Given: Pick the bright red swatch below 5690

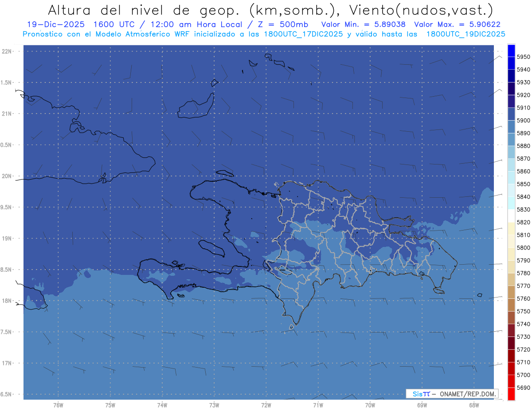Looking at the screenshot, I should [511, 394].
